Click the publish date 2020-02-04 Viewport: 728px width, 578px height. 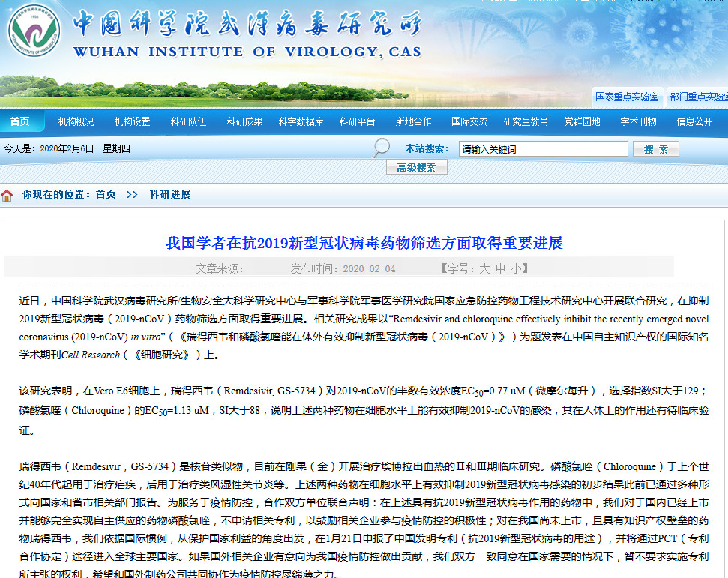pyautogui.click(x=369, y=269)
